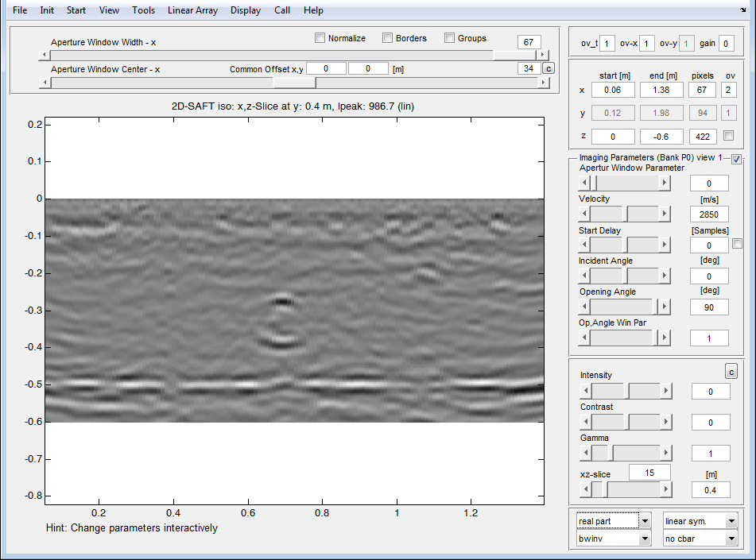Click left arrow of xz-slice slider

tap(586, 489)
